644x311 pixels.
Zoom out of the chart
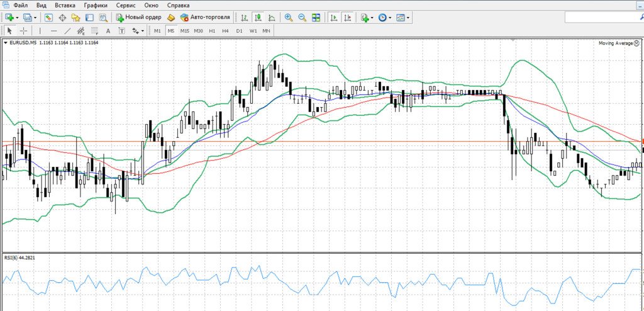(303, 18)
